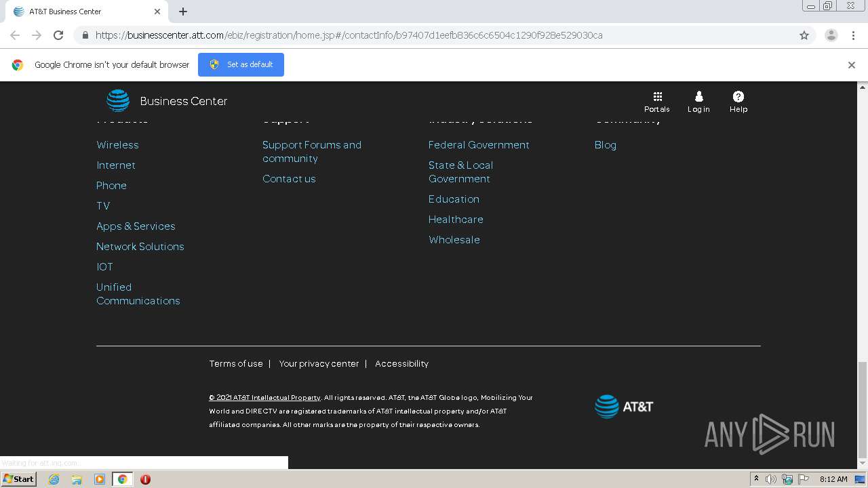This screenshot has width=868, height=488.
Task: Open the Portals grid icon
Action: click(657, 96)
